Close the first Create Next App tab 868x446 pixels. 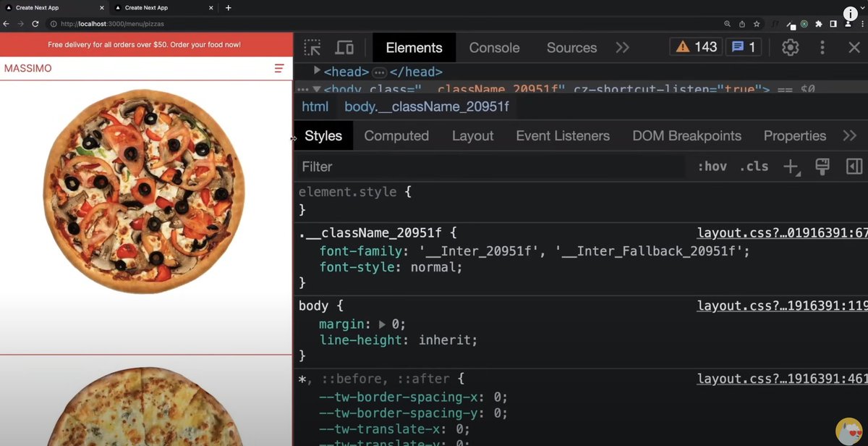[102, 7]
